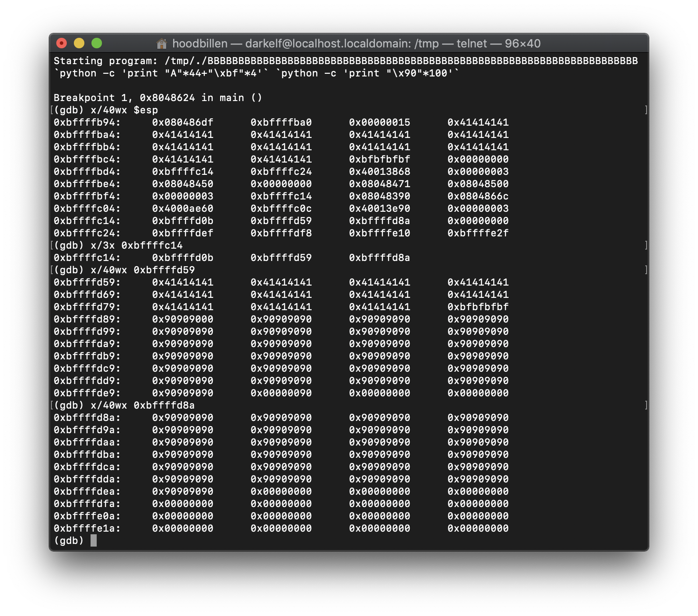This screenshot has height=616, width=698.
Task: Select 0xbfbfbfbf in the 0xbffffbc4 row
Action: pyautogui.click(x=380, y=159)
